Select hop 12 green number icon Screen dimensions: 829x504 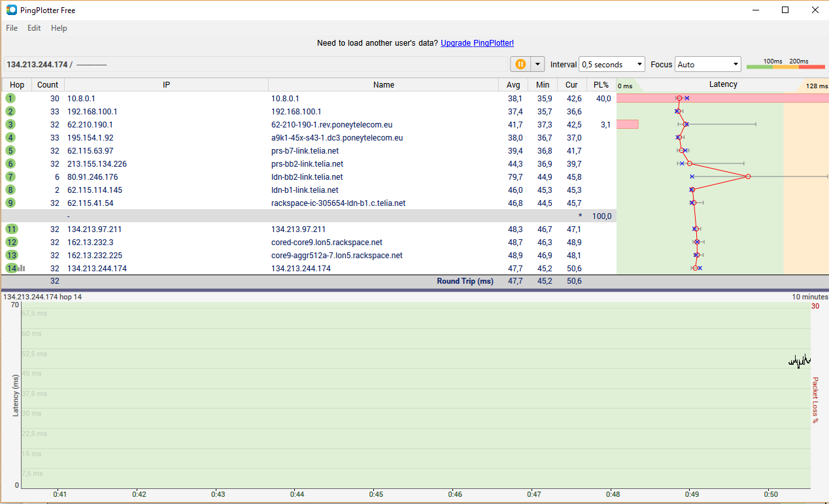click(x=12, y=242)
